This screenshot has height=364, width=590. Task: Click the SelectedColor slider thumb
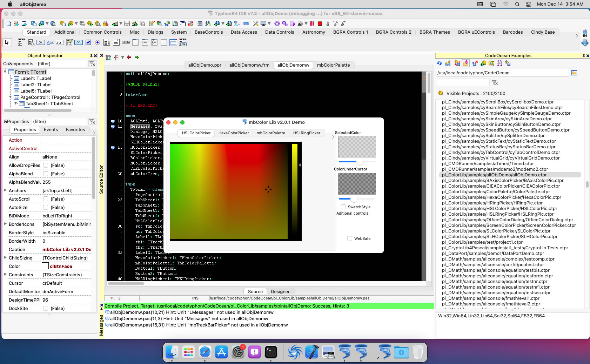(x=360, y=162)
